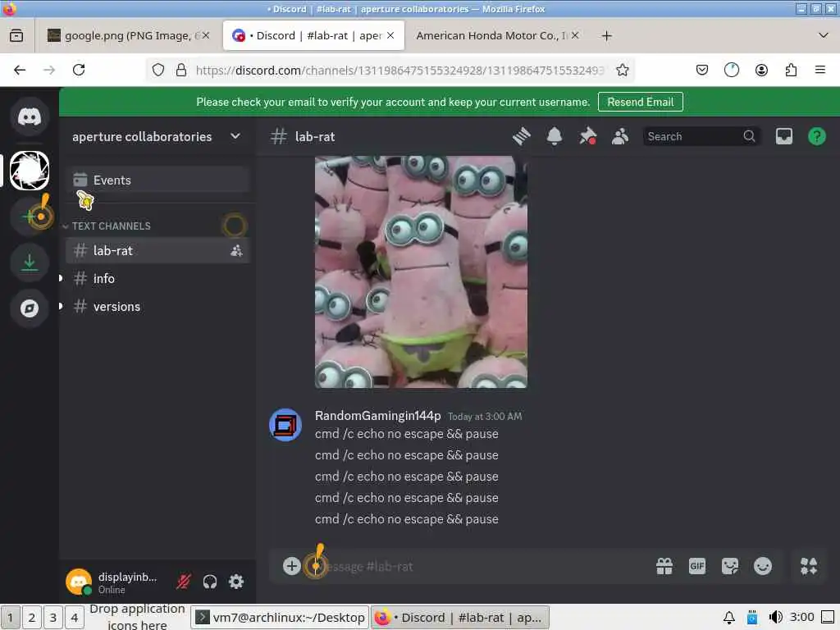Open a new Firefox tab
840x630 pixels.
[606, 35]
